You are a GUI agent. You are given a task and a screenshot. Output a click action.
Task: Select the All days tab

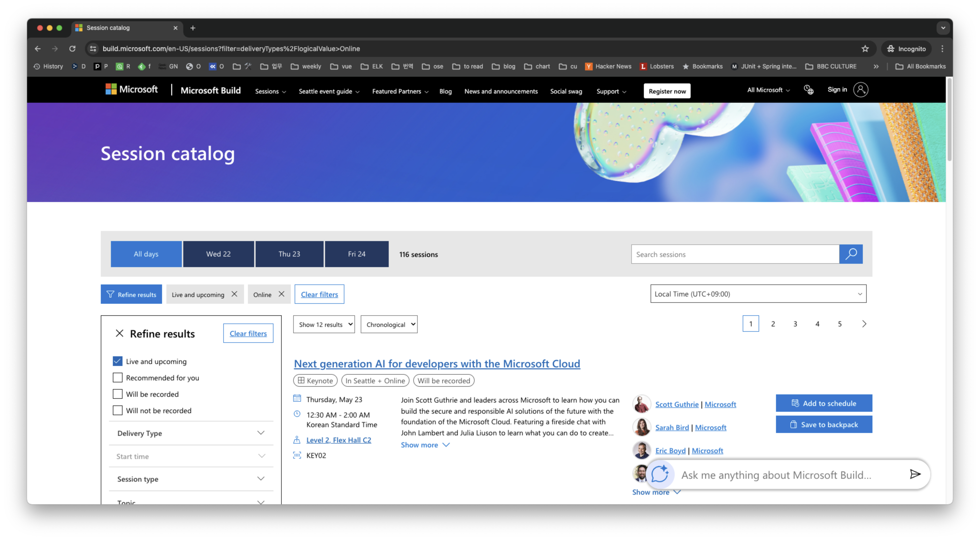(146, 254)
